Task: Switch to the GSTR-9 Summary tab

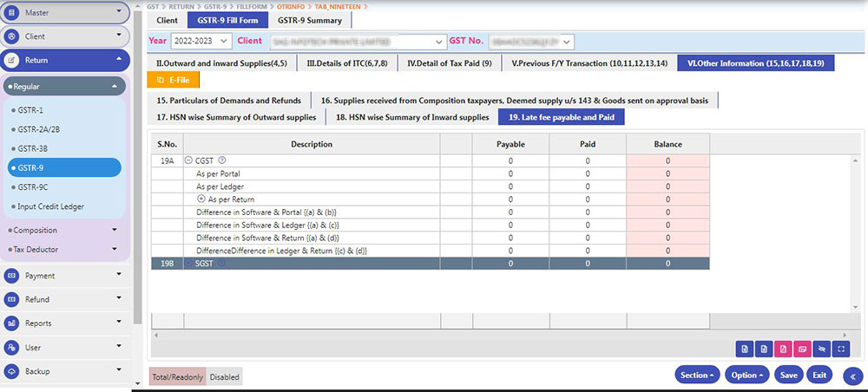Action: coord(310,20)
